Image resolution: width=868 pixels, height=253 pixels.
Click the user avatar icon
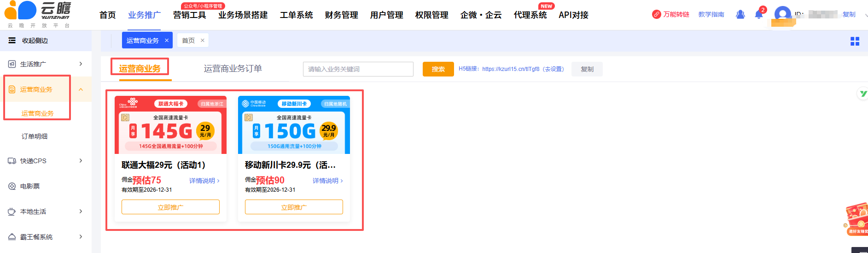[x=782, y=14]
